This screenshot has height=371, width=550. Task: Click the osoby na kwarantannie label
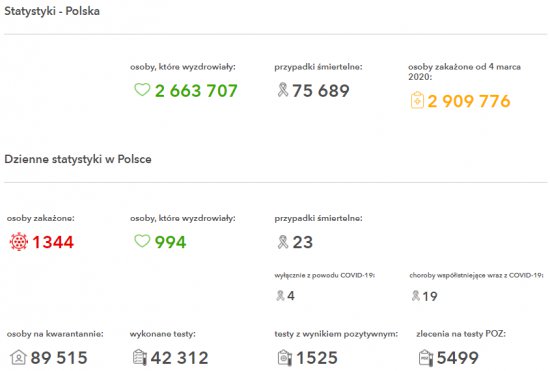pos(55,334)
